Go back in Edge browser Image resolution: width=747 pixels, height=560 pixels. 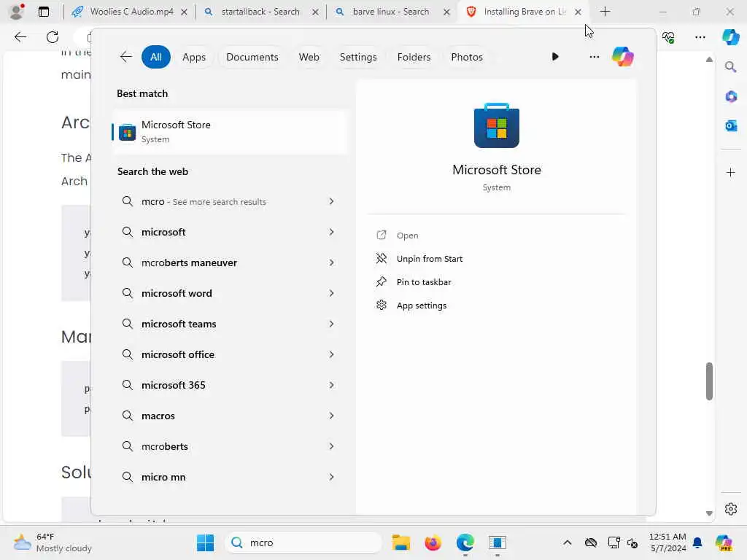point(20,36)
